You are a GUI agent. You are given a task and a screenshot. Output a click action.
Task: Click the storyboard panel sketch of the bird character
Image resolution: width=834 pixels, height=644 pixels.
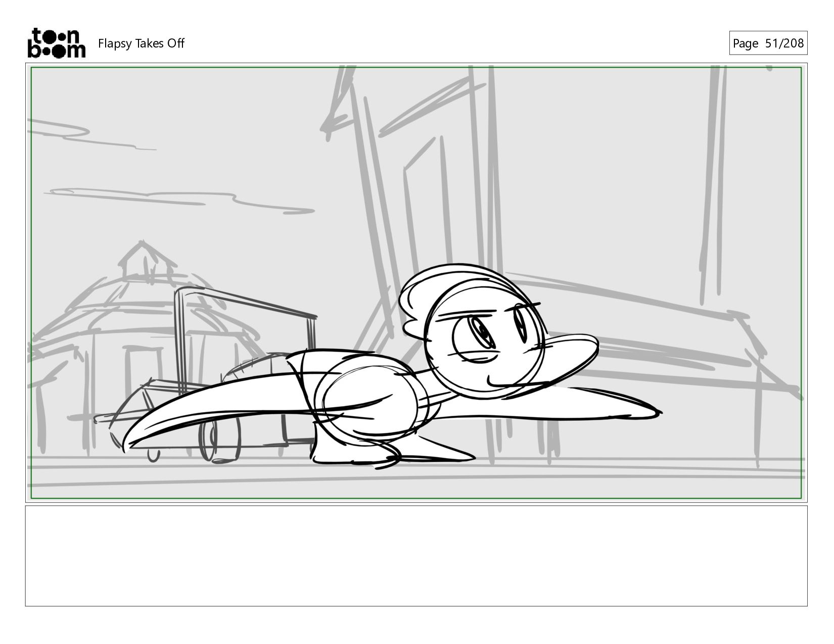pos(416,283)
